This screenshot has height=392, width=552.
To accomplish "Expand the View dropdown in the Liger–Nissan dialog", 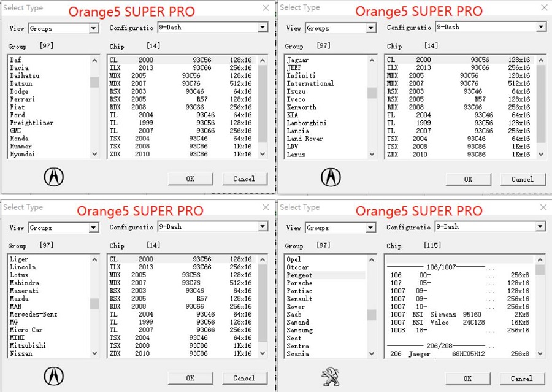I will tap(93, 228).
